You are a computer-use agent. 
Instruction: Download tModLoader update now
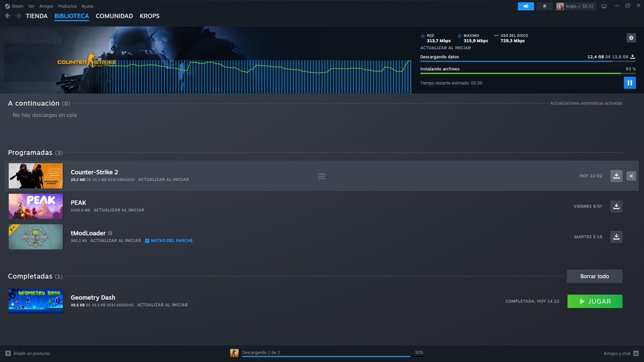[617, 237]
